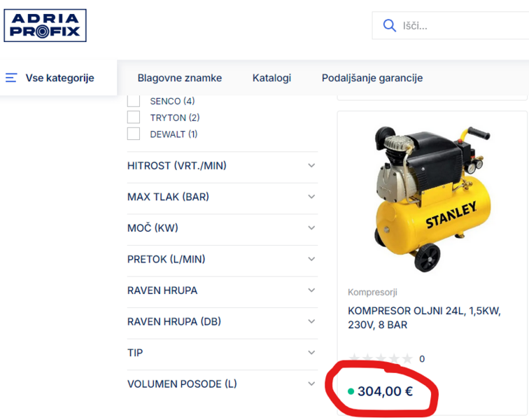The image size is (529, 420).
Task: Open the MOČ (KW) filter section
Action: pos(311,228)
